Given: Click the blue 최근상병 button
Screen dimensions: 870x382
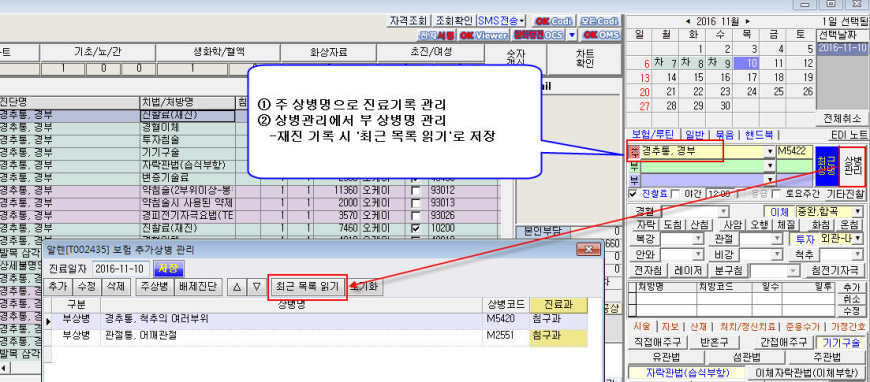Looking at the screenshot, I should (826, 165).
